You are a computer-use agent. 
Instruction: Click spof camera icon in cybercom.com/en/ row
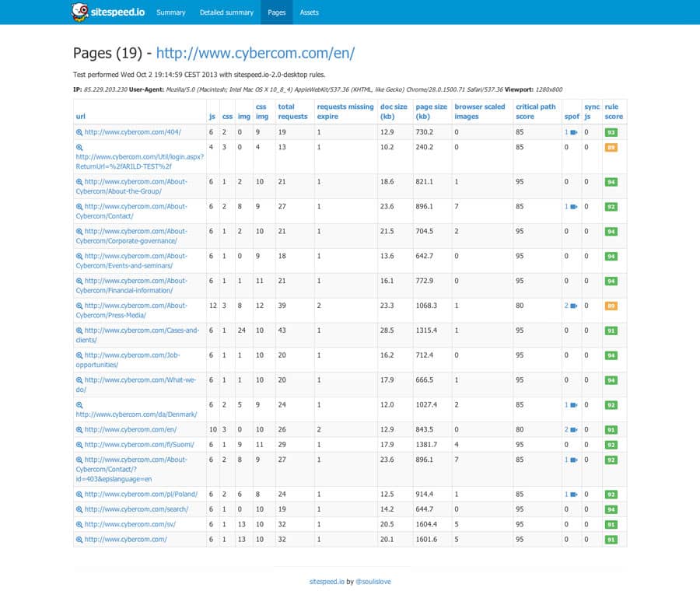(x=574, y=429)
